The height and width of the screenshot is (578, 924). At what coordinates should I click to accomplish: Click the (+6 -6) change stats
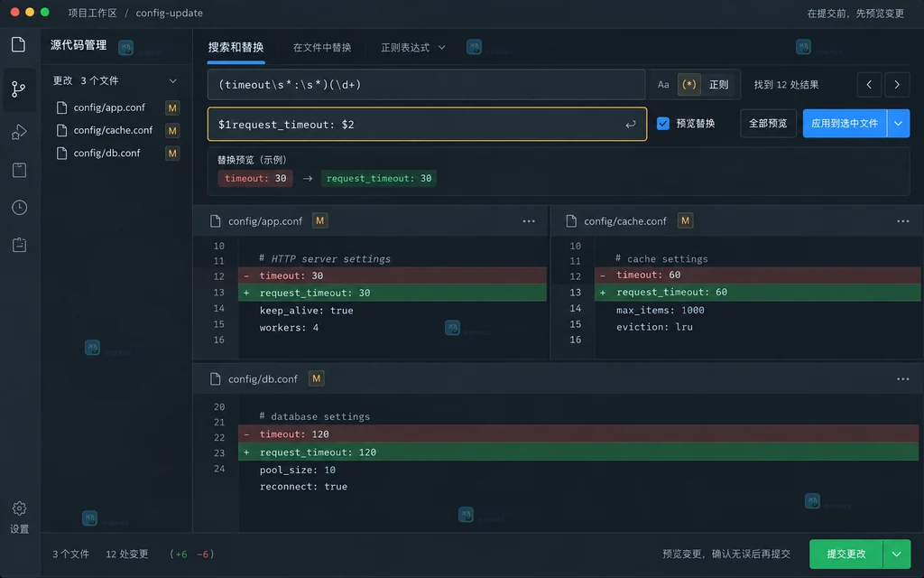pos(191,555)
